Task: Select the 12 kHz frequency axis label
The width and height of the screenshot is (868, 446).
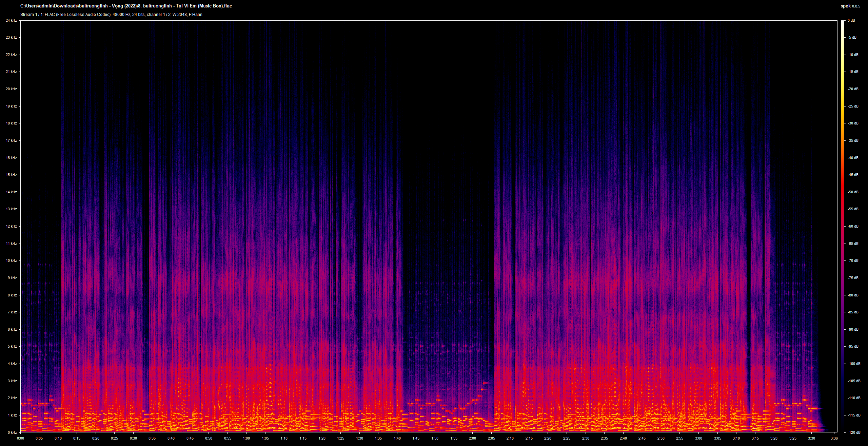Action: [x=11, y=226]
